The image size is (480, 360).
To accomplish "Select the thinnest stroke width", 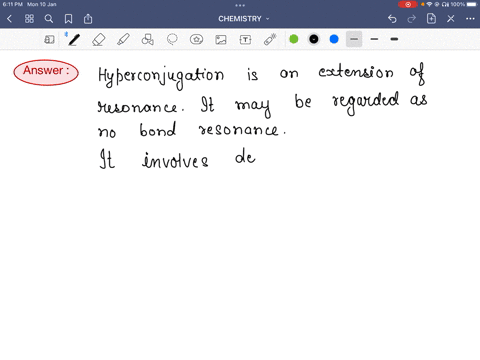I will (354, 39).
